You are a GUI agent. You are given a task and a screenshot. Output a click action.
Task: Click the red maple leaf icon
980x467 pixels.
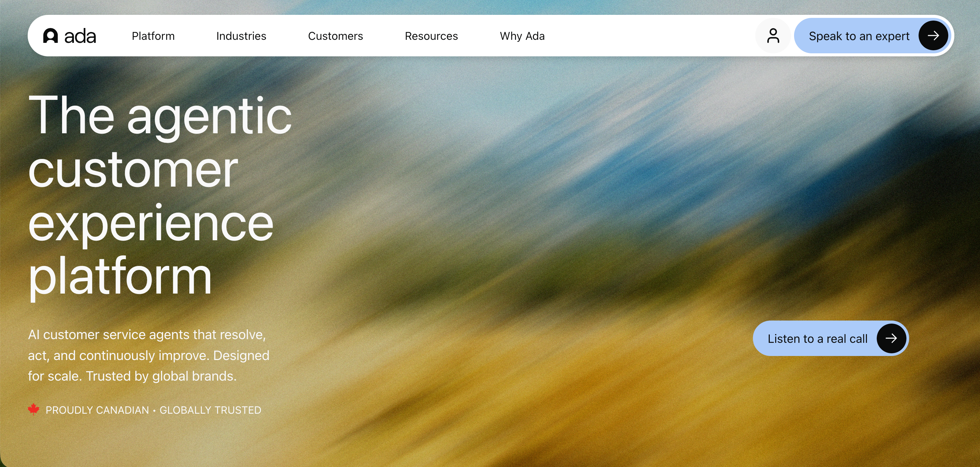tap(33, 409)
